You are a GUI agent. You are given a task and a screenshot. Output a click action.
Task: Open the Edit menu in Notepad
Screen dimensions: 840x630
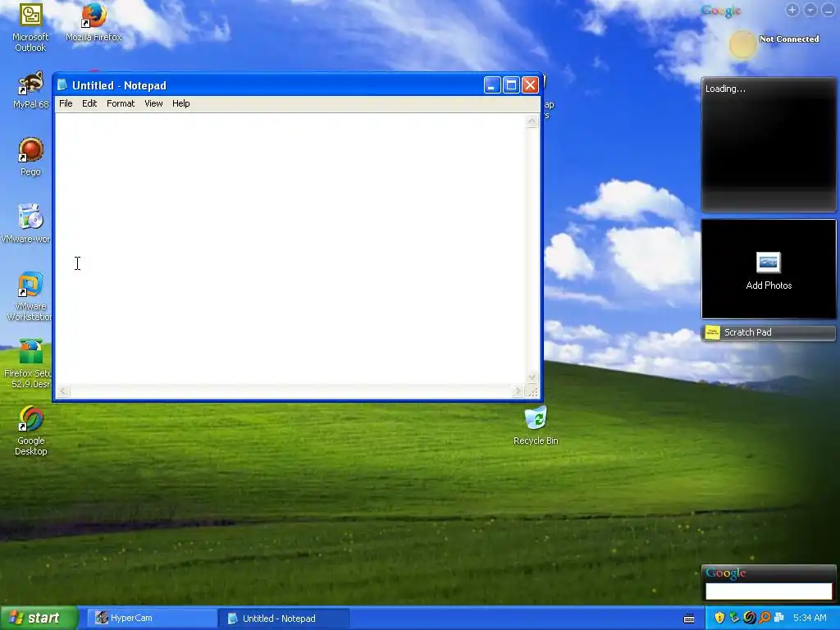(89, 103)
